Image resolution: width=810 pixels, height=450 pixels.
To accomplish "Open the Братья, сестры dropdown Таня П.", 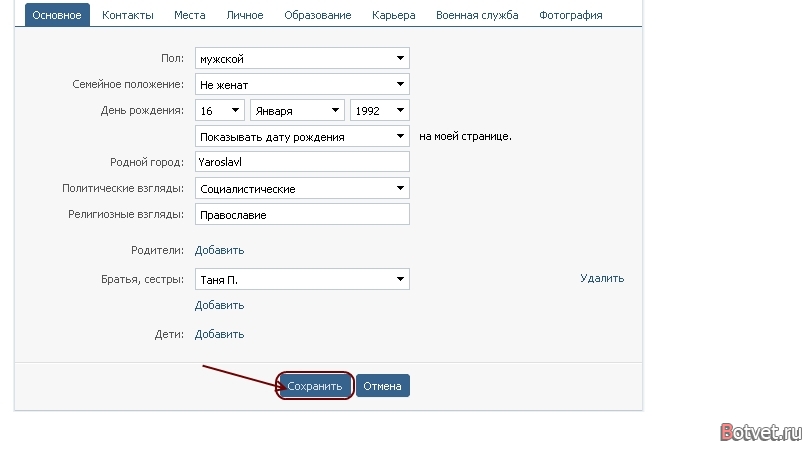I will click(x=302, y=279).
